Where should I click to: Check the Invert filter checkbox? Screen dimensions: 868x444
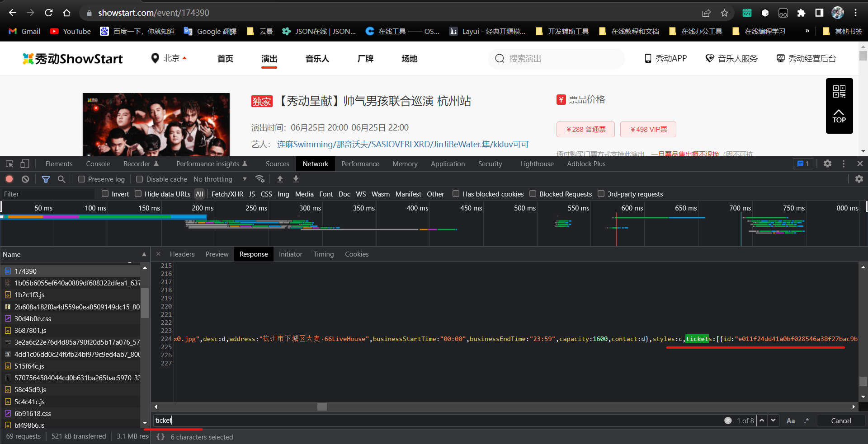point(105,194)
